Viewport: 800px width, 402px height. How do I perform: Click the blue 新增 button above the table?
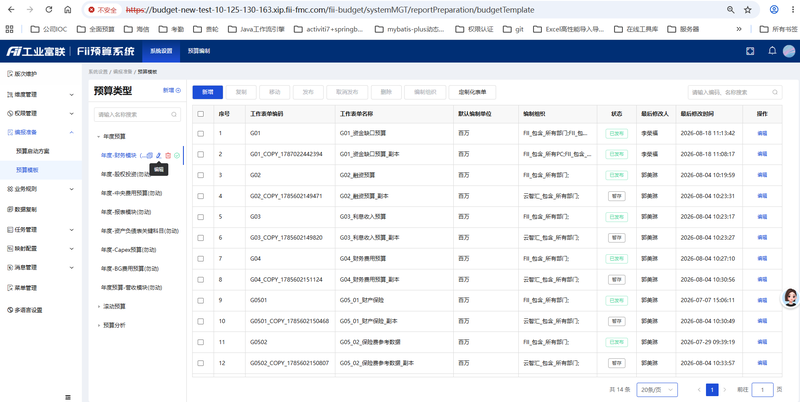click(207, 92)
